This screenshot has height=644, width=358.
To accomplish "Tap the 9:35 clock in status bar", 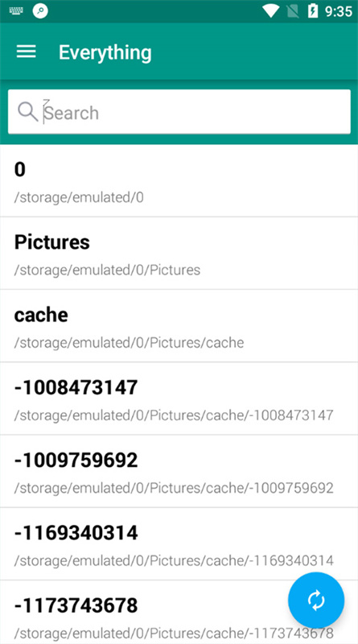I will coord(339,11).
